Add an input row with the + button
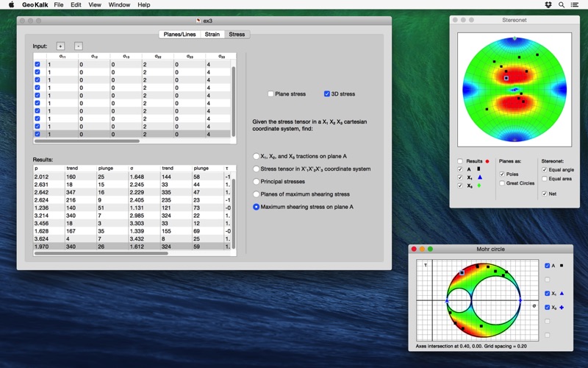The height and width of the screenshot is (368, 588). [x=60, y=46]
